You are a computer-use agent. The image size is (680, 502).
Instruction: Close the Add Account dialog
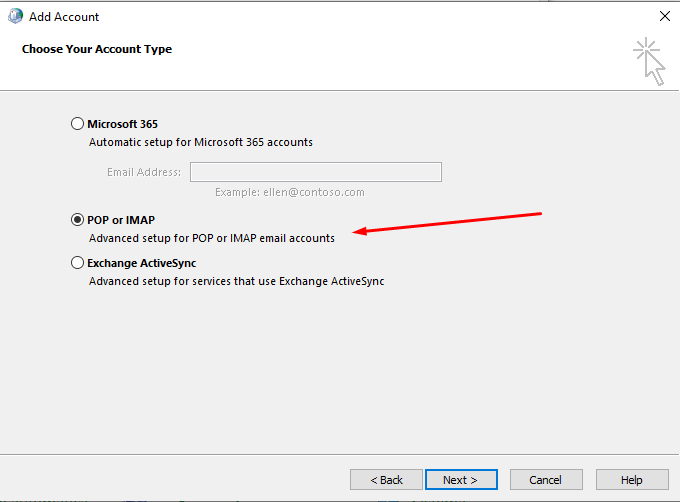pos(664,16)
